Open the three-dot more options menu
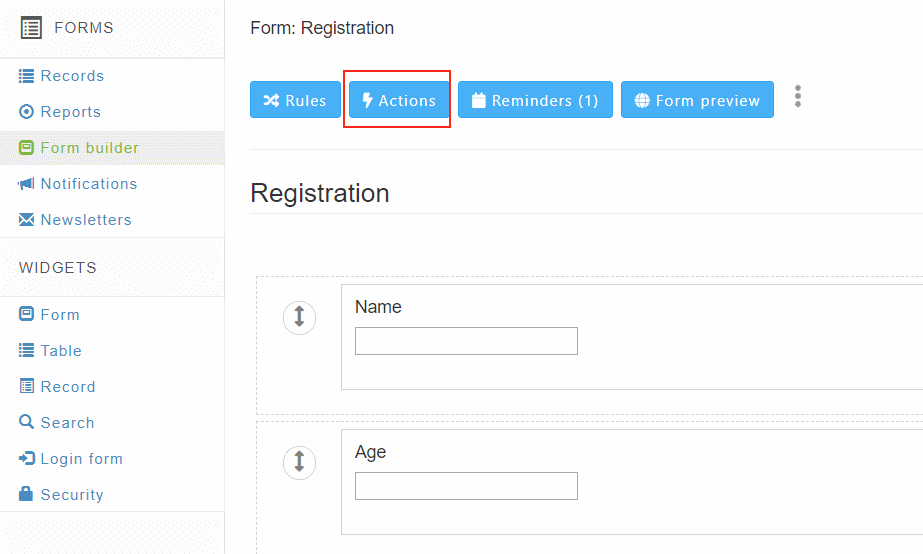923x554 pixels. 798,97
